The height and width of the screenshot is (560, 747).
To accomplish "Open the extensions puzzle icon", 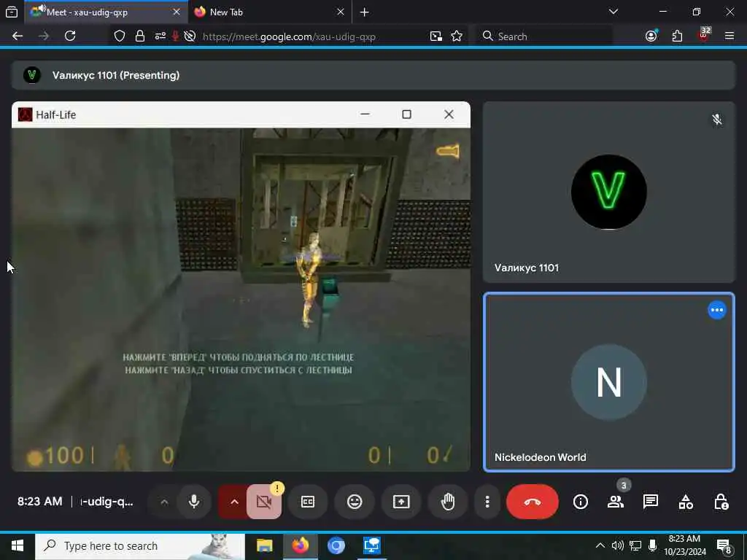I will pyautogui.click(x=677, y=36).
